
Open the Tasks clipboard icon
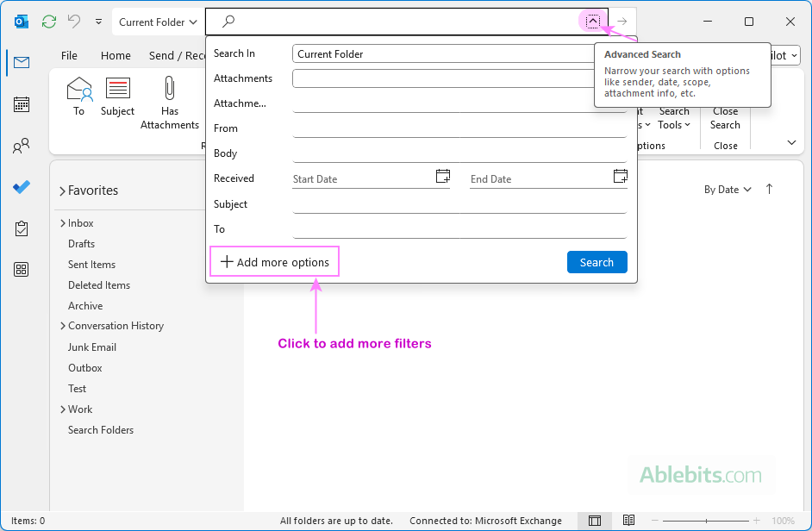pyautogui.click(x=22, y=228)
